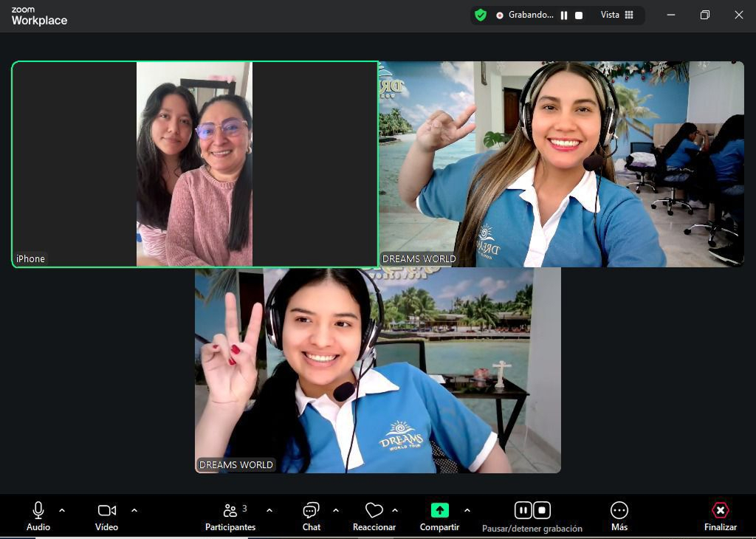
Task: Stop recording from the top Grabando bar
Action: (579, 16)
